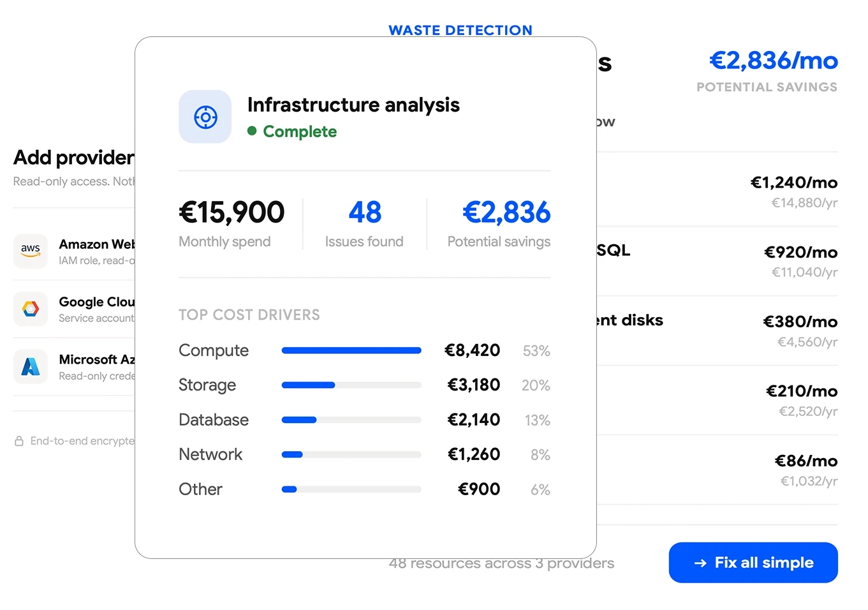
Task: Select the Microsoft Azure provider icon
Action: coord(31,366)
